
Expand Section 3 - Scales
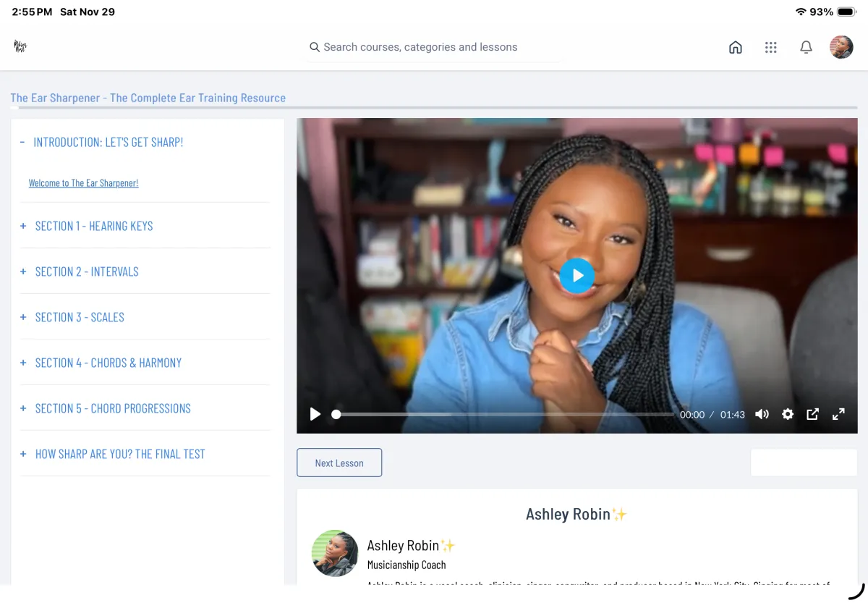click(x=72, y=317)
